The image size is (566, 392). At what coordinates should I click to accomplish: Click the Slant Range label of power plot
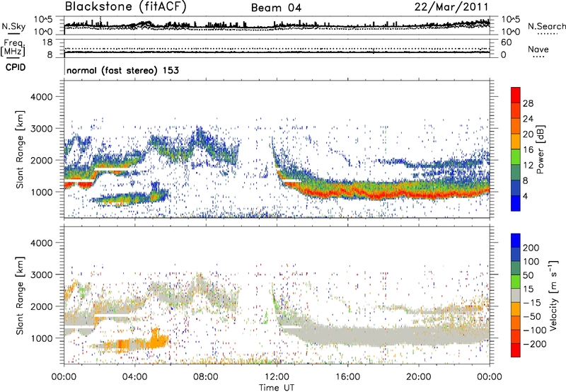(20, 149)
